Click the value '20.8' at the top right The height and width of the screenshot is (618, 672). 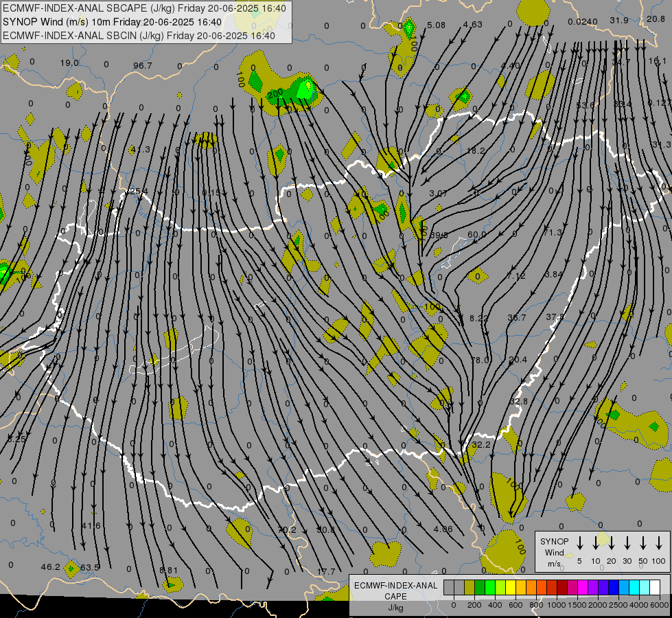[656, 19]
